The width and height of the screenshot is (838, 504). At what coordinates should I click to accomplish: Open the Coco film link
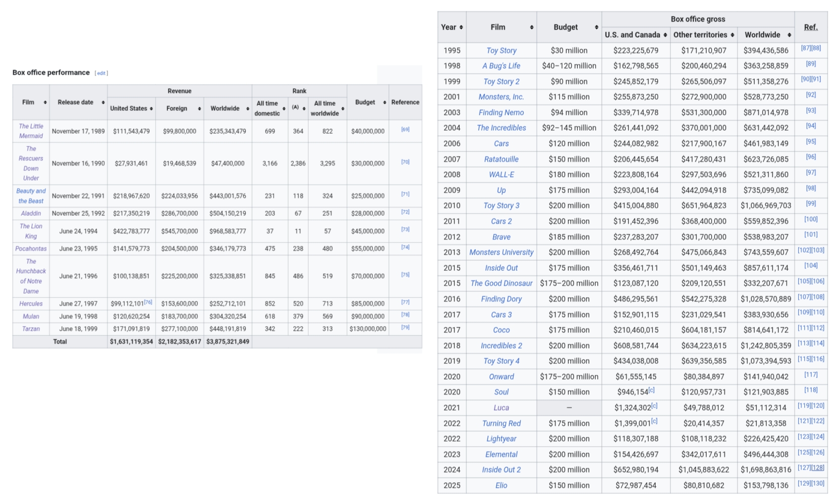click(501, 330)
